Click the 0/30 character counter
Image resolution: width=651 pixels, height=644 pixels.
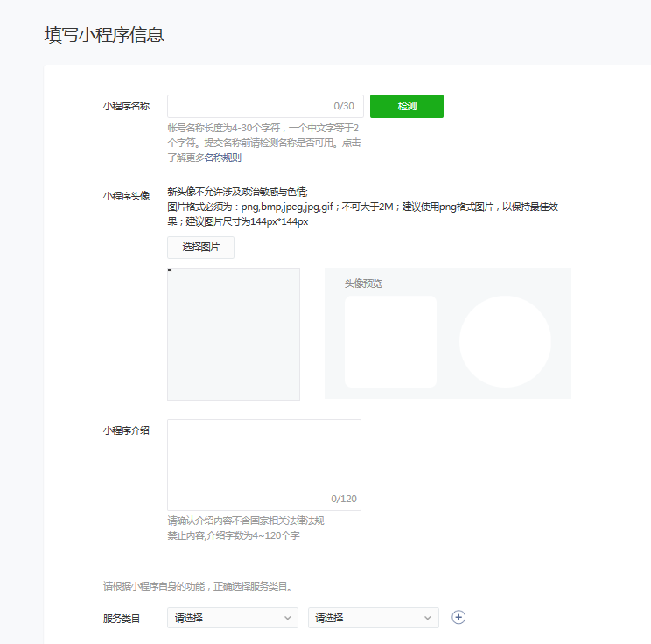344,106
